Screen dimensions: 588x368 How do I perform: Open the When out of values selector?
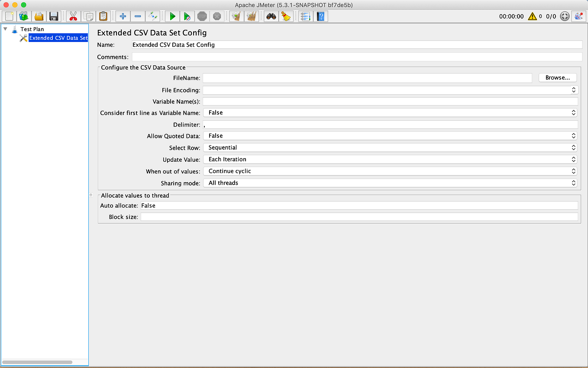pos(573,171)
